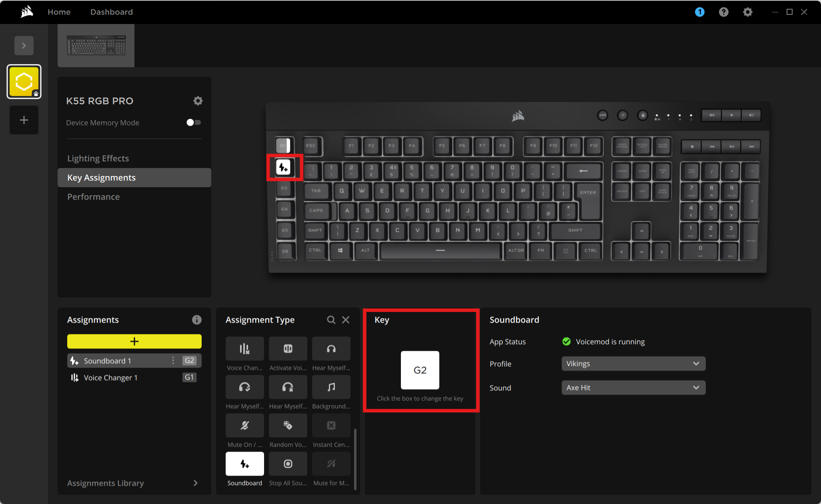Open Soundboard 1 options menu dots
The image size is (821, 504).
tap(173, 360)
